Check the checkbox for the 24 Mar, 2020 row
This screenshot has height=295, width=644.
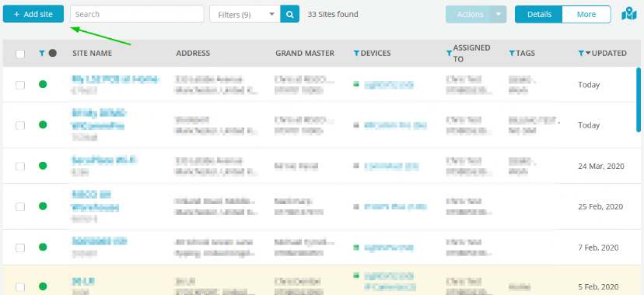click(x=20, y=167)
